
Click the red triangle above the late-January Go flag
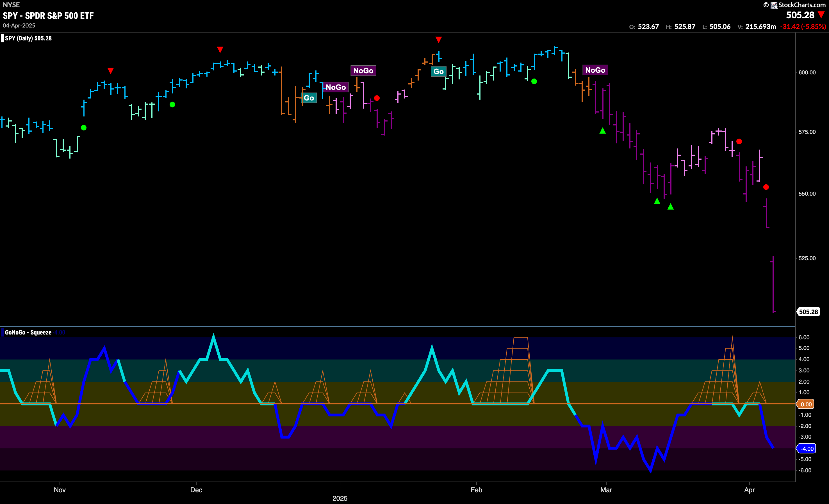click(x=438, y=40)
